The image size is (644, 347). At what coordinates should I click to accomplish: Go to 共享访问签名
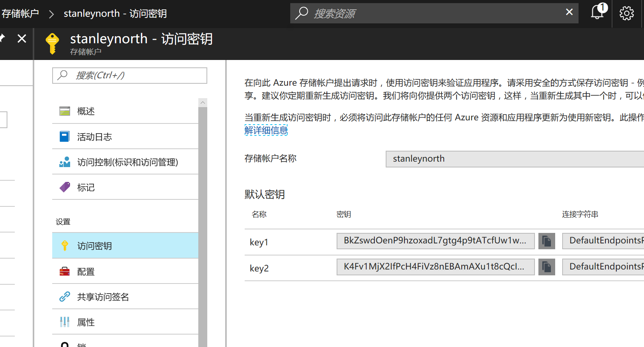pos(103,297)
